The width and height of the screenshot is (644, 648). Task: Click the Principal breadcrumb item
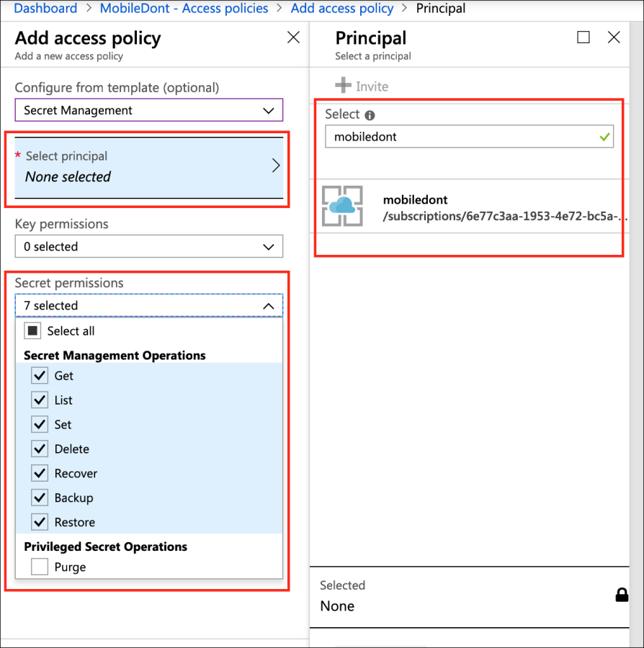pos(441,8)
